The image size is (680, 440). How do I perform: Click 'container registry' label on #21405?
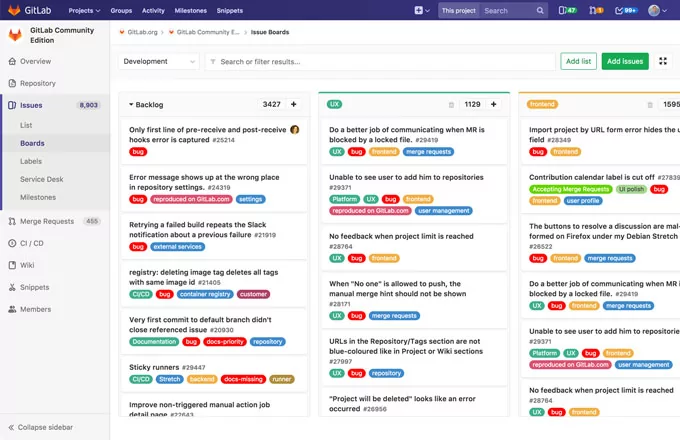(x=205, y=294)
